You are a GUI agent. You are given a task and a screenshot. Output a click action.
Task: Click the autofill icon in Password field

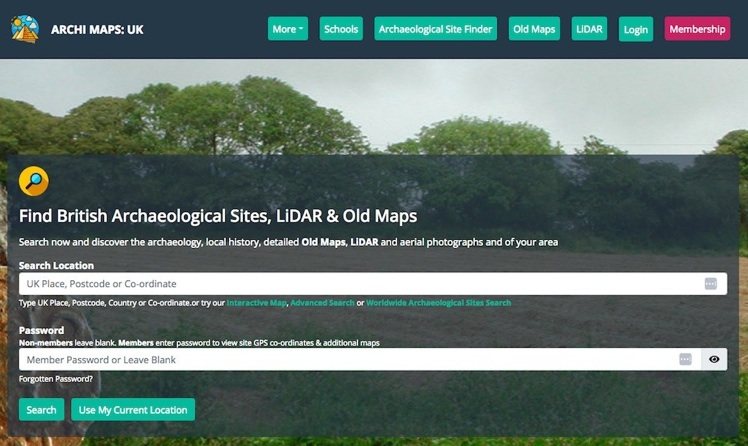coord(685,359)
